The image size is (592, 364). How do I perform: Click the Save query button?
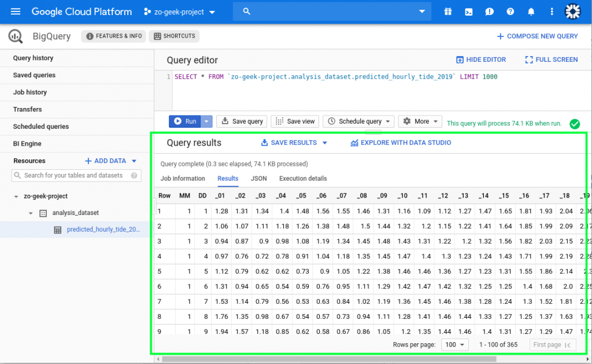pyautogui.click(x=242, y=121)
